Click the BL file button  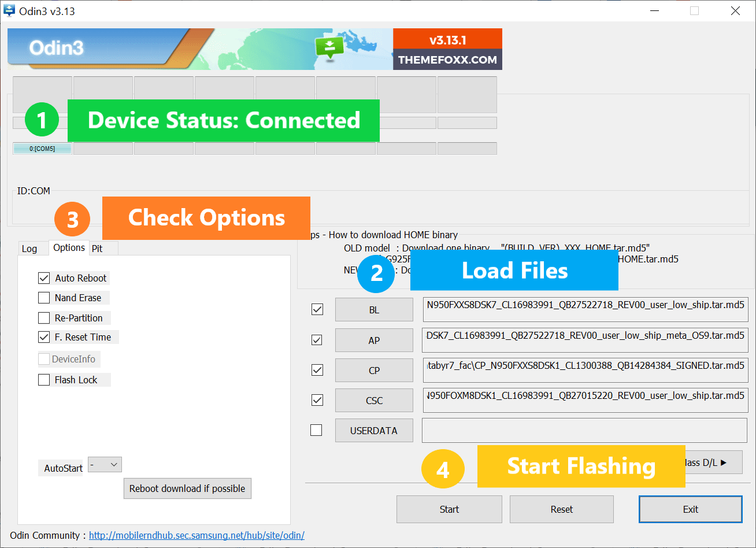374,310
